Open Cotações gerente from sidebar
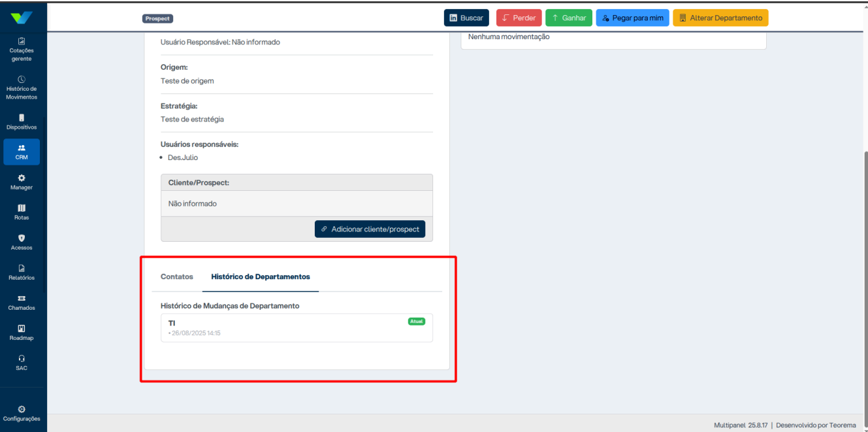This screenshot has height=432, width=868. pos(22,50)
